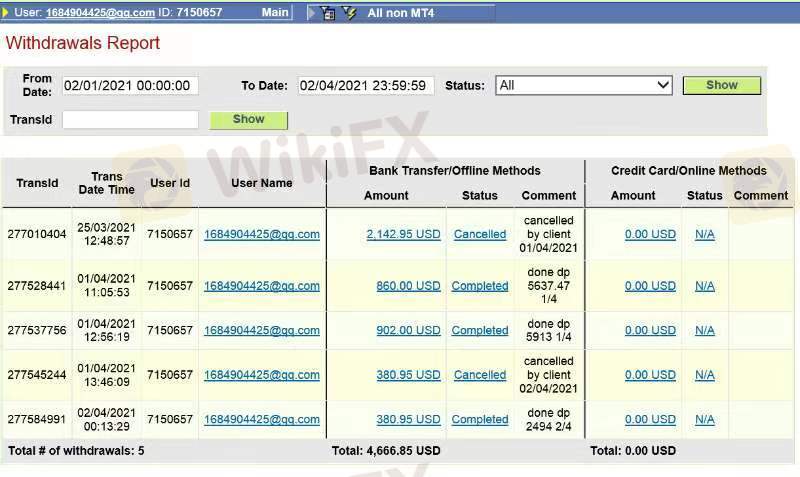Click the grey play arrow beside Main tab
Viewport: 800px width, 477px height.
pos(312,13)
